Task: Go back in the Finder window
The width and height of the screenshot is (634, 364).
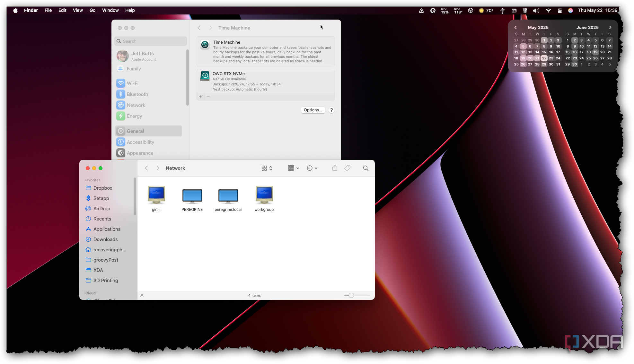Action: pyautogui.click(x=146, y=168)
